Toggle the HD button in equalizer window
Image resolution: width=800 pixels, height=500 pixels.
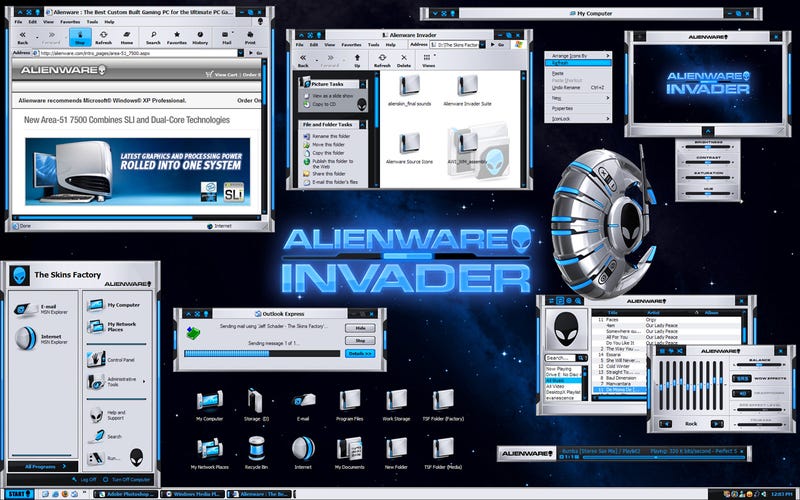(x=741, y=393)
